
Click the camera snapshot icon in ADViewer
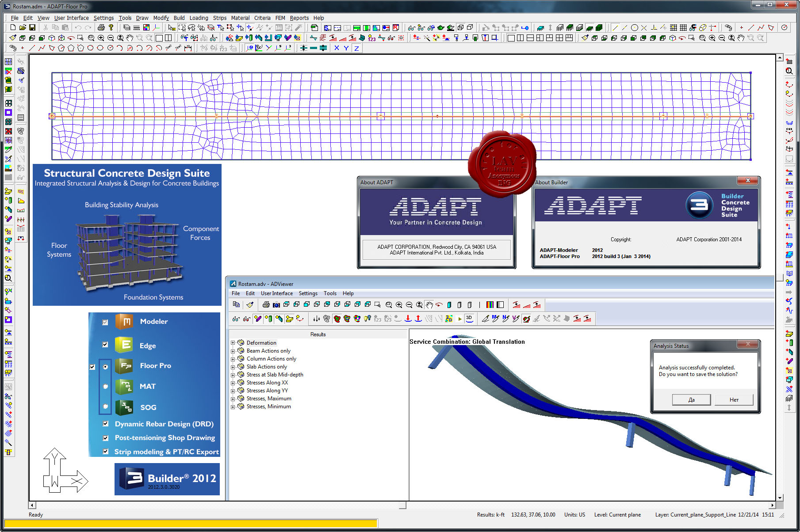[x=276, y=304]
